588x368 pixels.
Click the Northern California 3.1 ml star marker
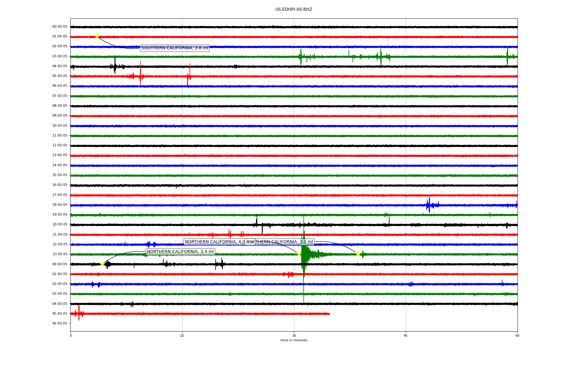[x=358, y=254]
